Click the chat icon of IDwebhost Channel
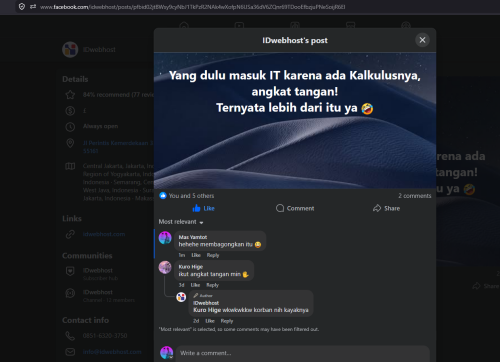500x362 pixels. (70, 293)
